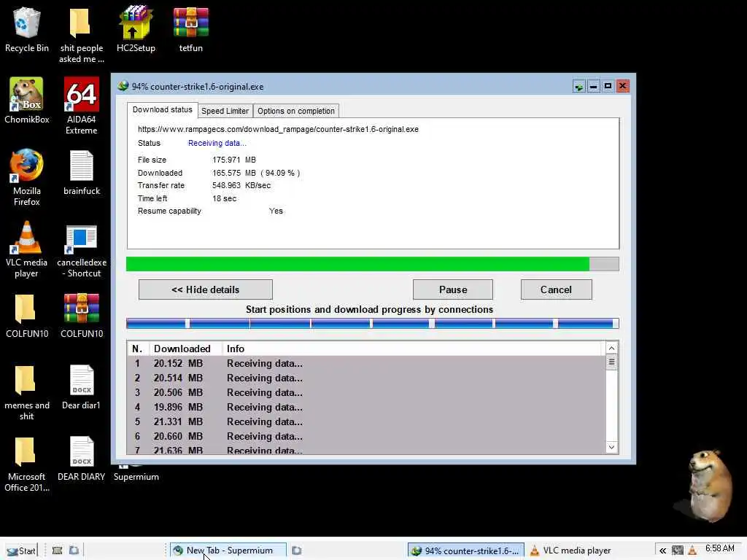747x560 pixels.
Task: Click the green download progress bar
Action: click(373, 264)
